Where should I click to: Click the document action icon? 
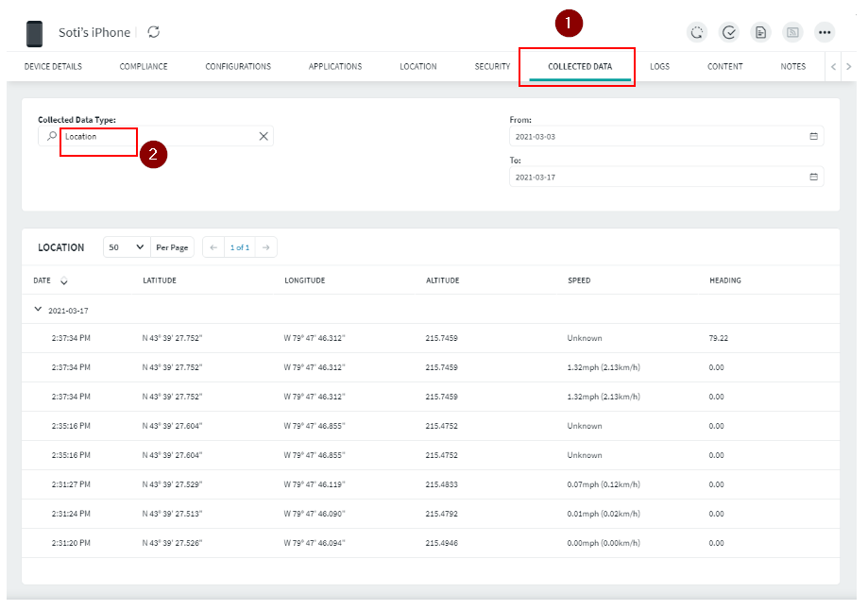click(x=761, y=32)
